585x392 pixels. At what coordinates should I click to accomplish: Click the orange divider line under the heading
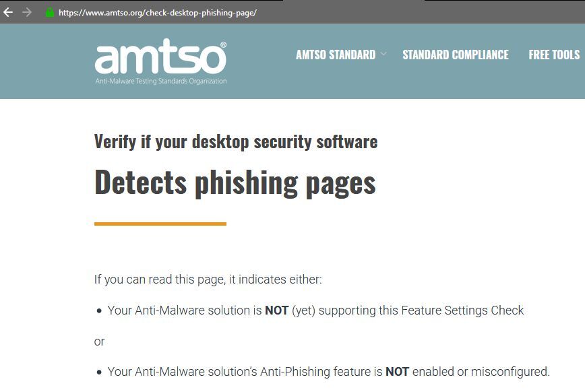point(160,224)
